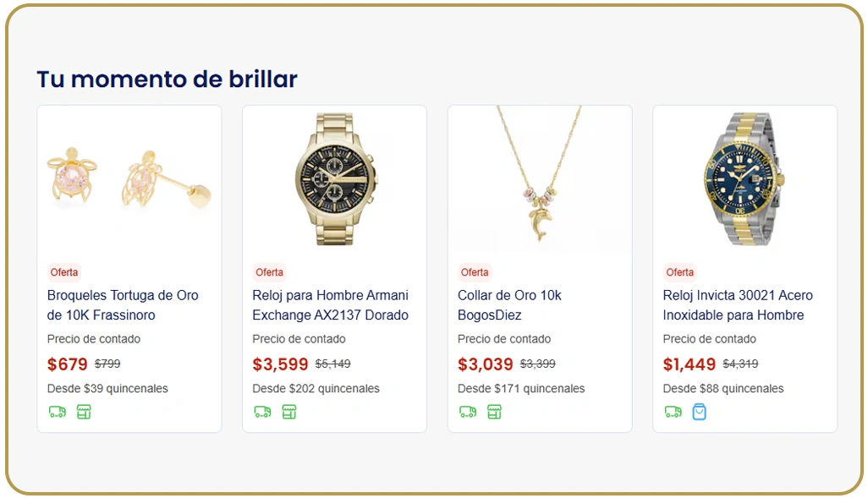This screenshot has width=868, height=498.
Task: Select the store pickup icon for the Broqueles Tortuga
Action: (x=82, y=412)
